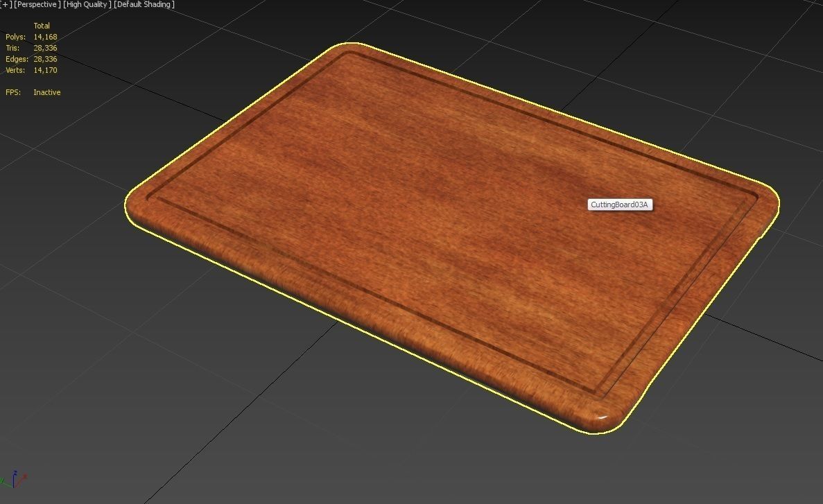Open the Default Shading viewport menu

click(x=144, y=4)
